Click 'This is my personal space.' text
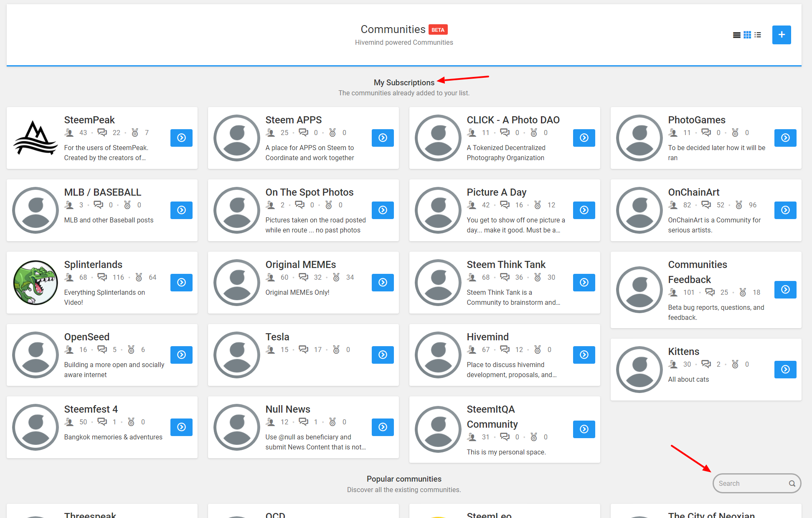This screenshot has height=518, width=812. (506, 452)
